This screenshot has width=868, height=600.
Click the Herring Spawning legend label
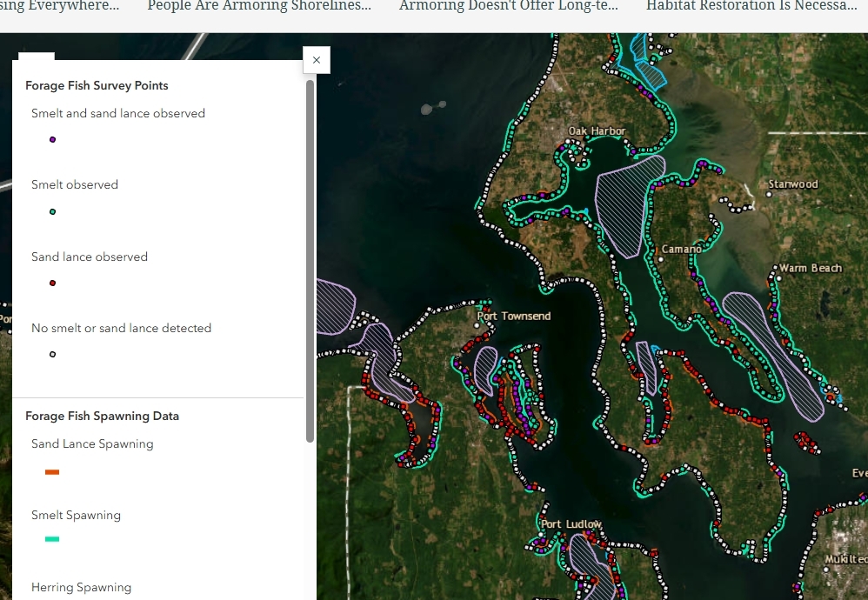click(81, 588)
